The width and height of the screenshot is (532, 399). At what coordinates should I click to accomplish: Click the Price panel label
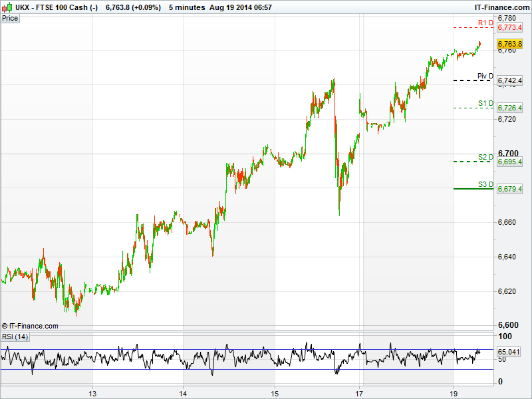coord(10,18)
